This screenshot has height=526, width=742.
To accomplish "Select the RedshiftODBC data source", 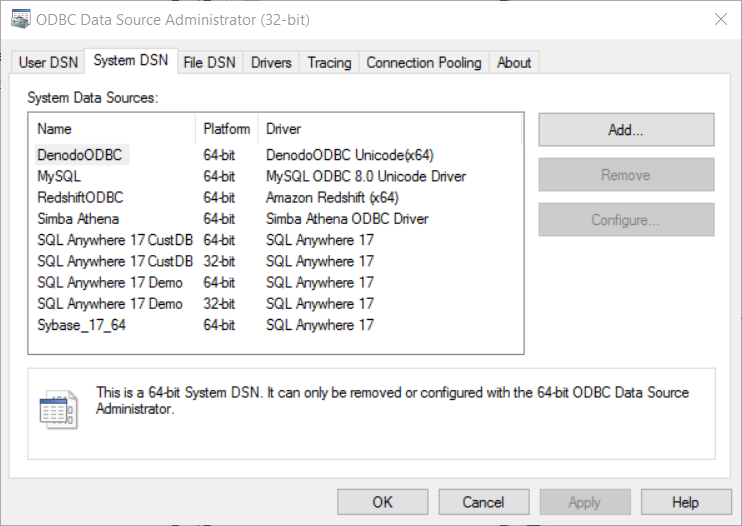I will 80,198.
